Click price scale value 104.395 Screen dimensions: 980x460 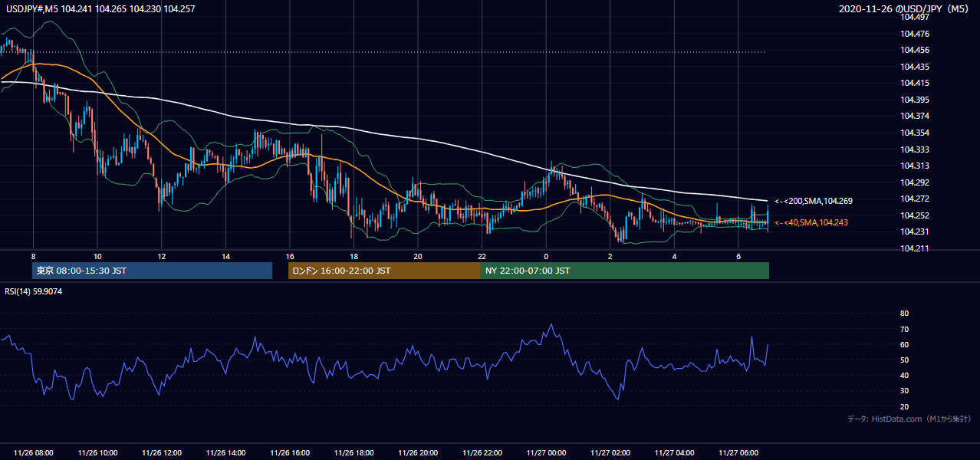[916, 100]
